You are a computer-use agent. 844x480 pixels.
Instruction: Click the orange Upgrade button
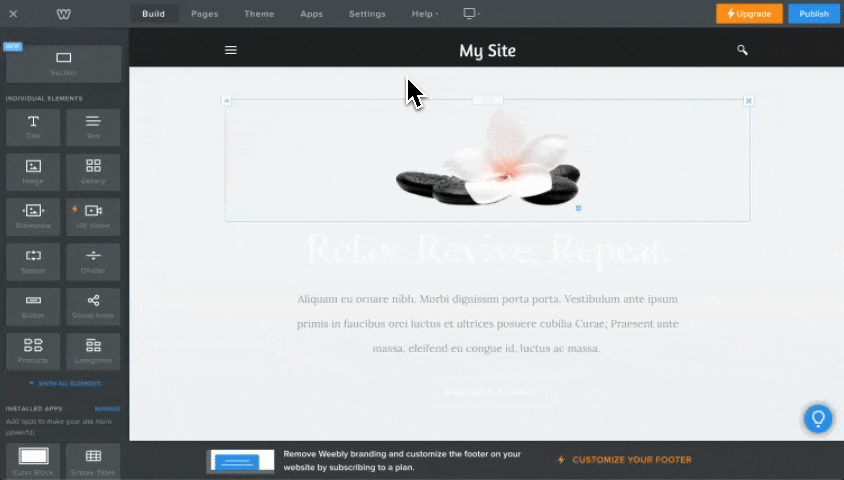coord(749,14)
